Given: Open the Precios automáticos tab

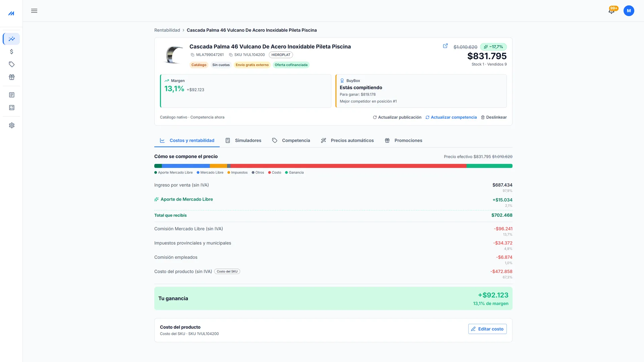Looking at the screenshot, I should click(x=347, y=140).
